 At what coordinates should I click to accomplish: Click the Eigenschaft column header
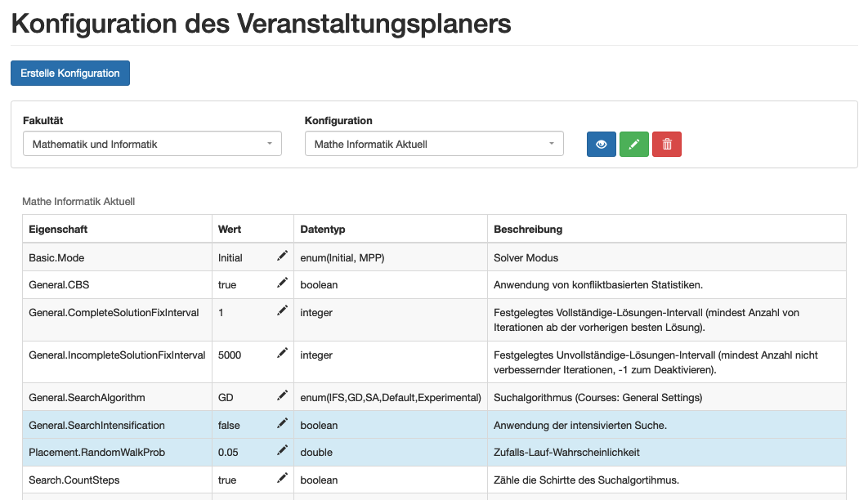[x=58, y=230]
